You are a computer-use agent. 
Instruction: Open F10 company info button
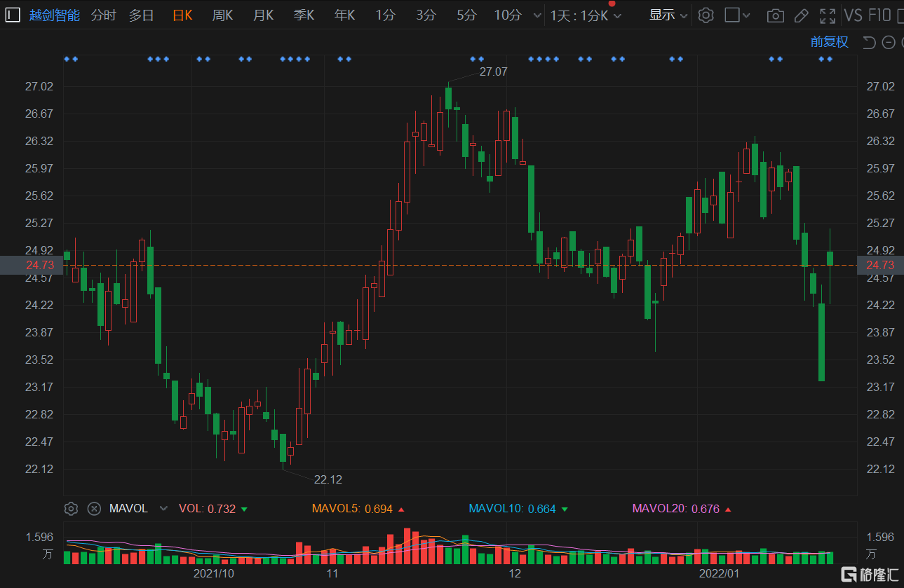pos(879,15)
